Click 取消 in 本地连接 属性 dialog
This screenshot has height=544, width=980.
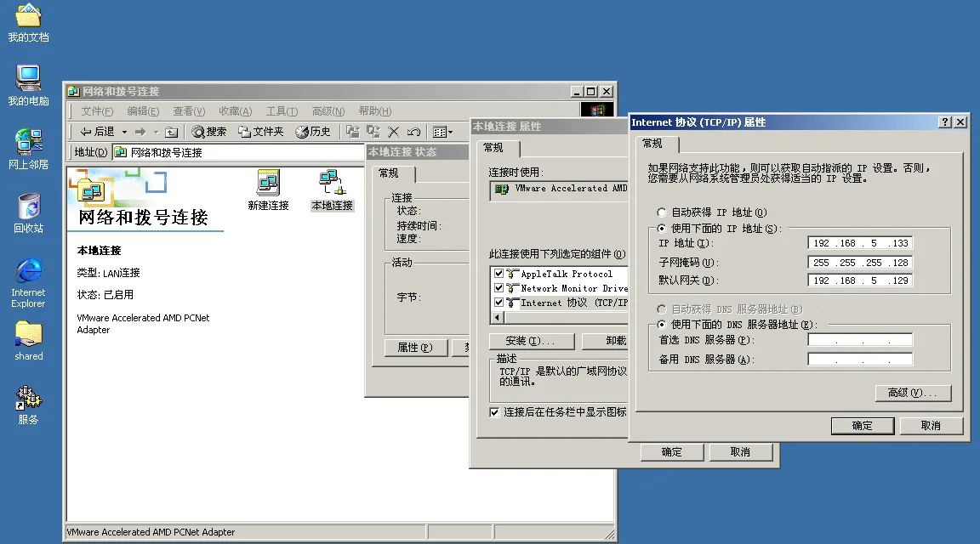(741, 452)
